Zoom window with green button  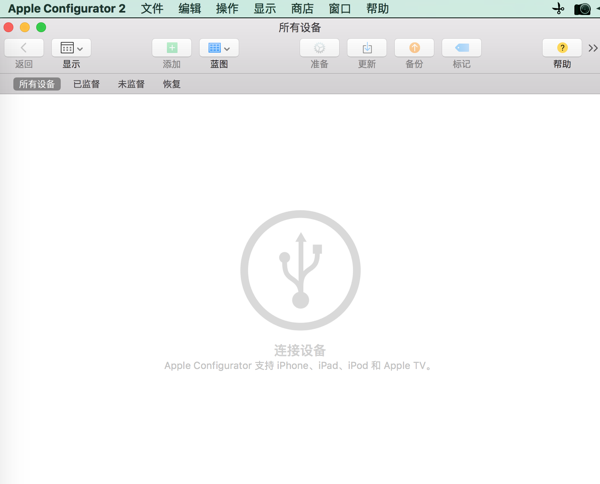(x=41, y=27)
